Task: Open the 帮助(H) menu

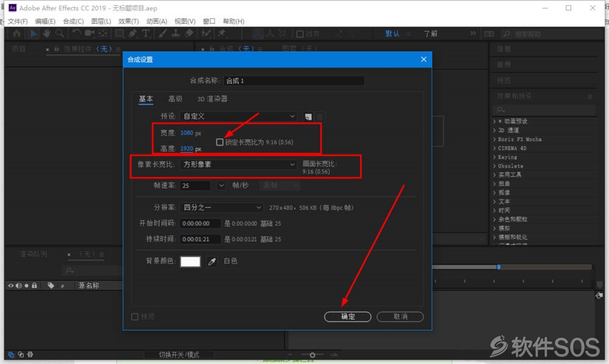Action: 233,21
